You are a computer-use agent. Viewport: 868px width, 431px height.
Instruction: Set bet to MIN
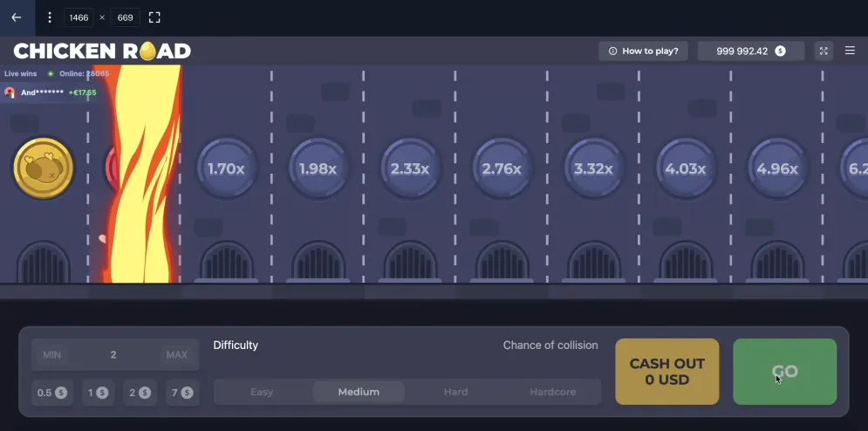(x=52, y=354)
